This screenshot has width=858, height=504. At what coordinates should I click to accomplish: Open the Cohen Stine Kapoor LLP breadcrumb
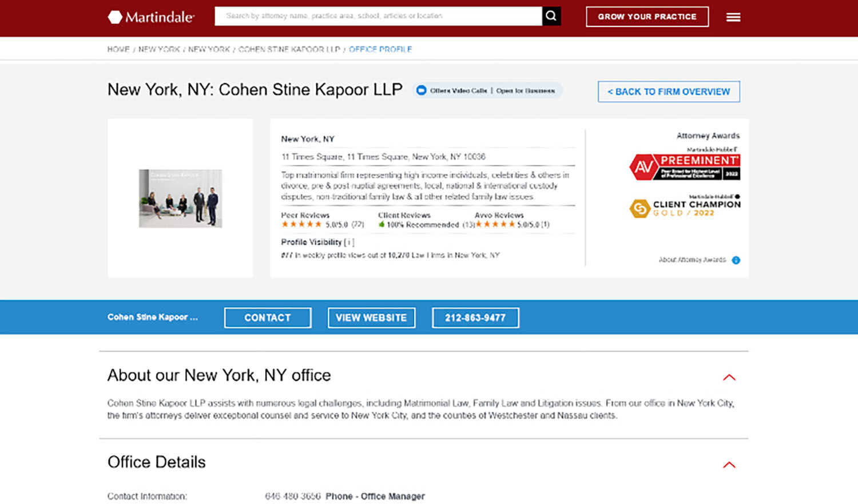pos(289,50)
